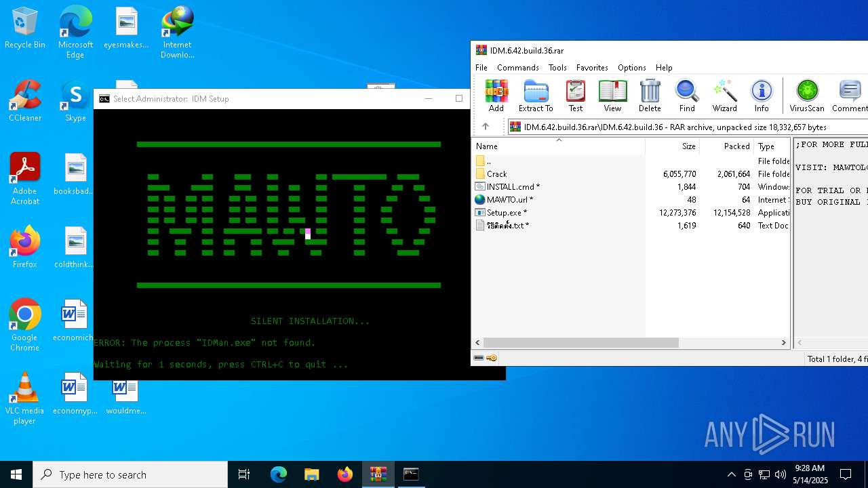The width and height of the screenshot is (868, 488).
Task: Open CCleaner desktop shortcut
Action: [x=25, y=102]
